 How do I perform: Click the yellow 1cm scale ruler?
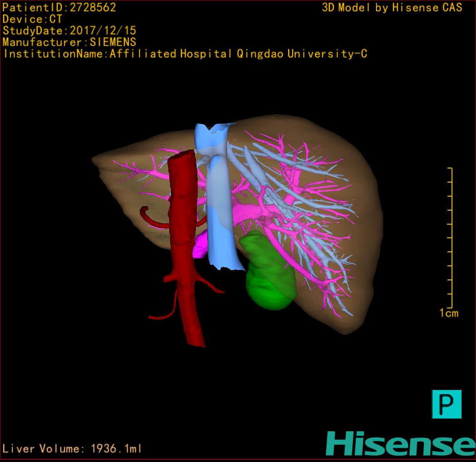click(x=450, y=238)
